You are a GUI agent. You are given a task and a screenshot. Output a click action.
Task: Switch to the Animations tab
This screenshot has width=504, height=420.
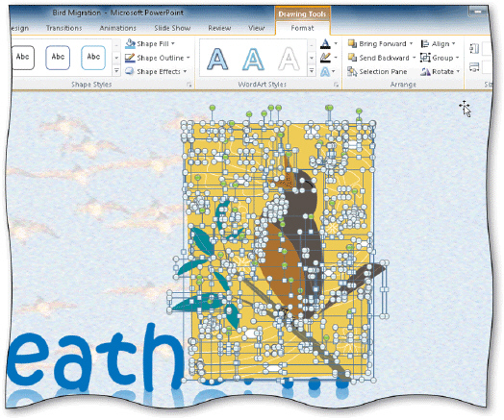pyautogui.click(x=117, y=28)
